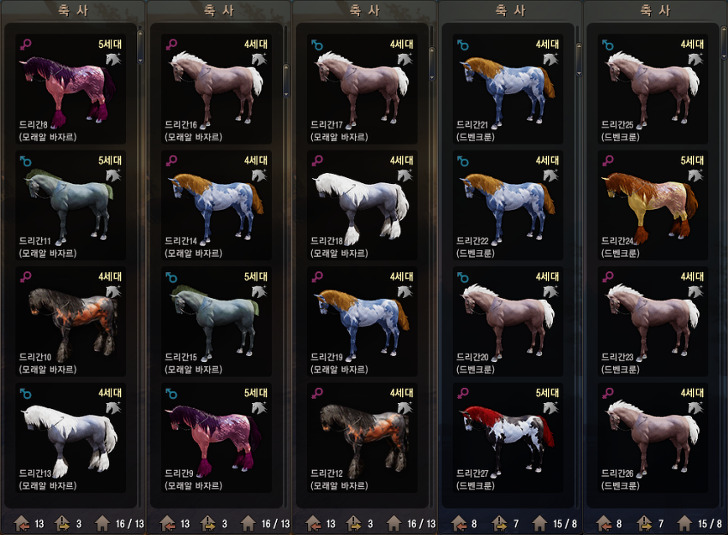Click the 5세대 generation label on 드리간15

point(256,276)
